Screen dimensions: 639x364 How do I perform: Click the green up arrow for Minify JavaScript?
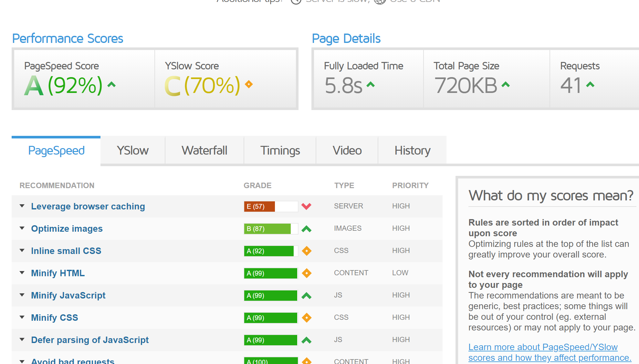coord(306,296)
